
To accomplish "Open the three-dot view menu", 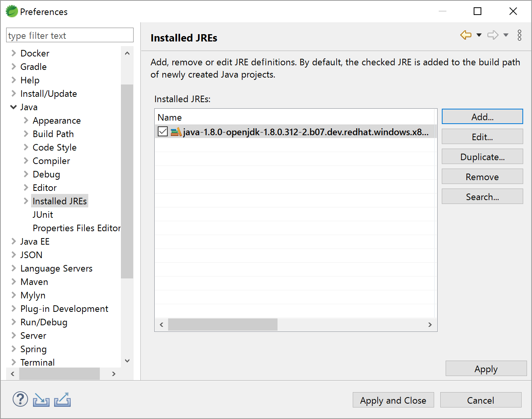I will (519, 35).
